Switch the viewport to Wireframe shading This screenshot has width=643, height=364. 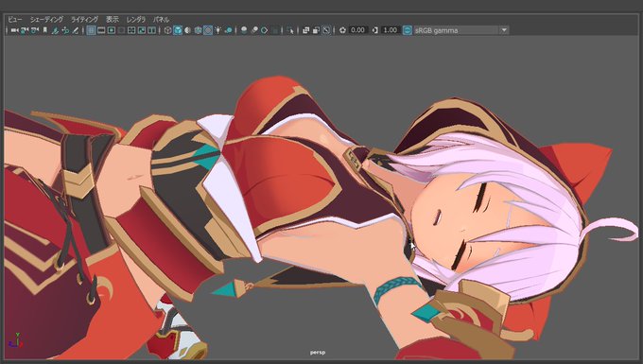[x=167, y=30]
